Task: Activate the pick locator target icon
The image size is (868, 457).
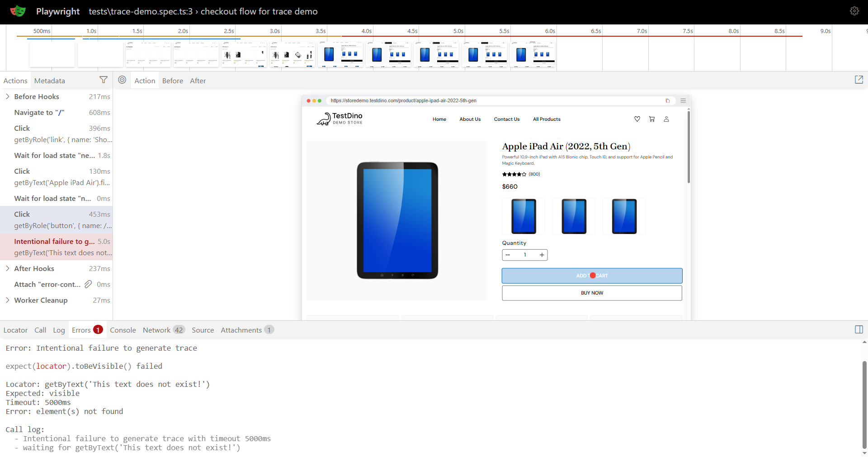Action: click(x=122, y=80)
